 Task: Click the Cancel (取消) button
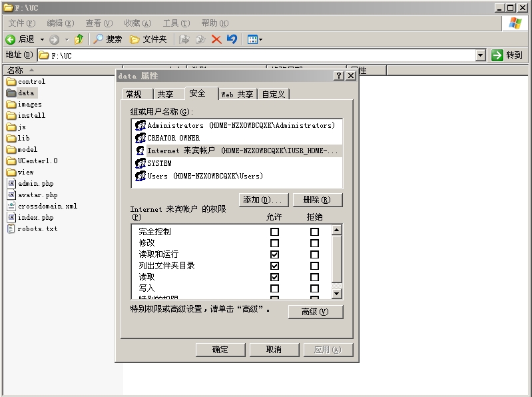tap(274, 350)
